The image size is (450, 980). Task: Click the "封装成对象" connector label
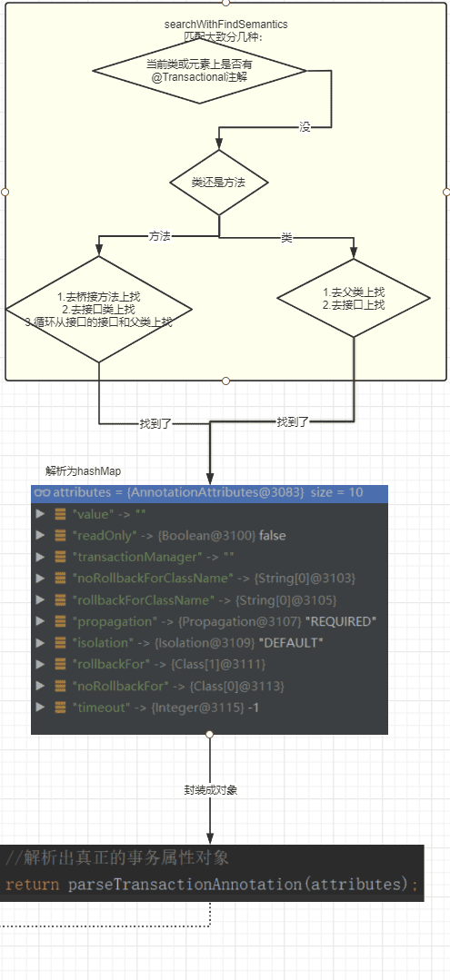[x=210, y=790]
